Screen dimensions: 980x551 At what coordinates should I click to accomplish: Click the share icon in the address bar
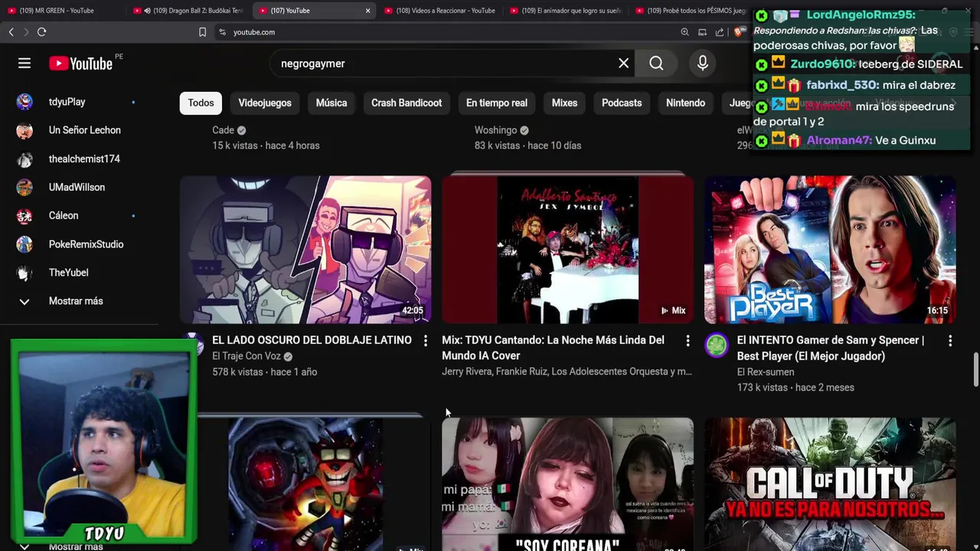click(720, 32)
